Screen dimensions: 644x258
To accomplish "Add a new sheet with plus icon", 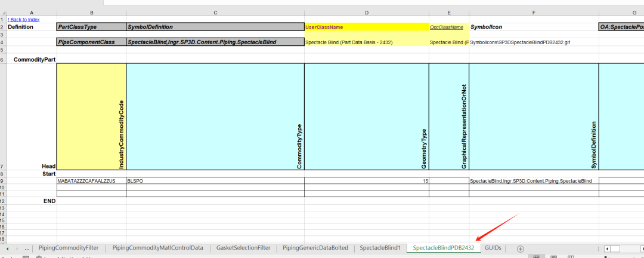I will click(521, 248).
